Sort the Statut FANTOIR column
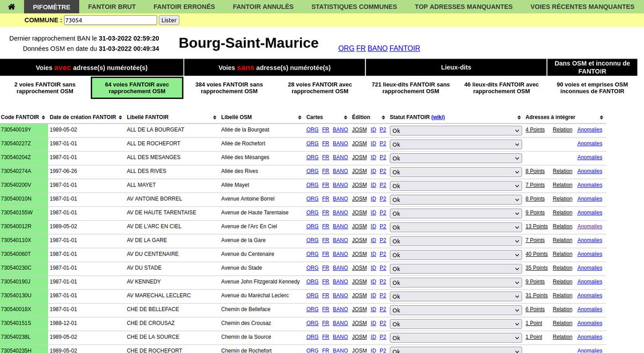This screenshot has width=644, height=353. 519,117
